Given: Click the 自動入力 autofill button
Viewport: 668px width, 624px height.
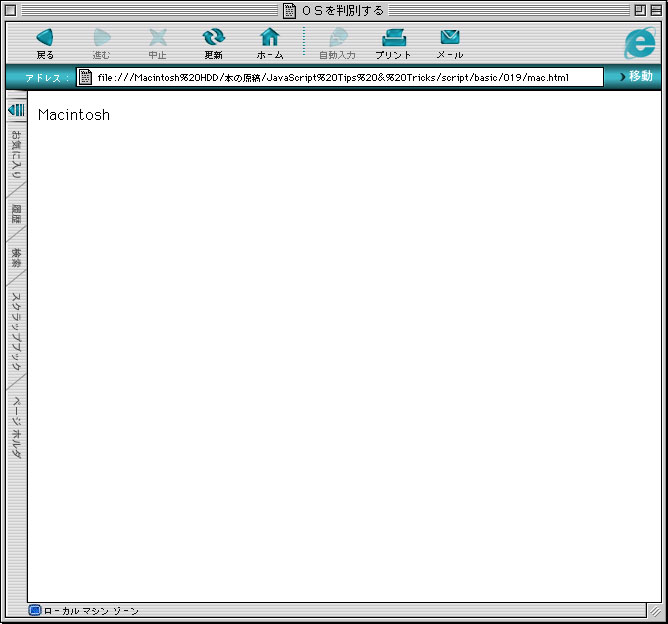Looking at the screenshot, I should click(x=337, y=43).
